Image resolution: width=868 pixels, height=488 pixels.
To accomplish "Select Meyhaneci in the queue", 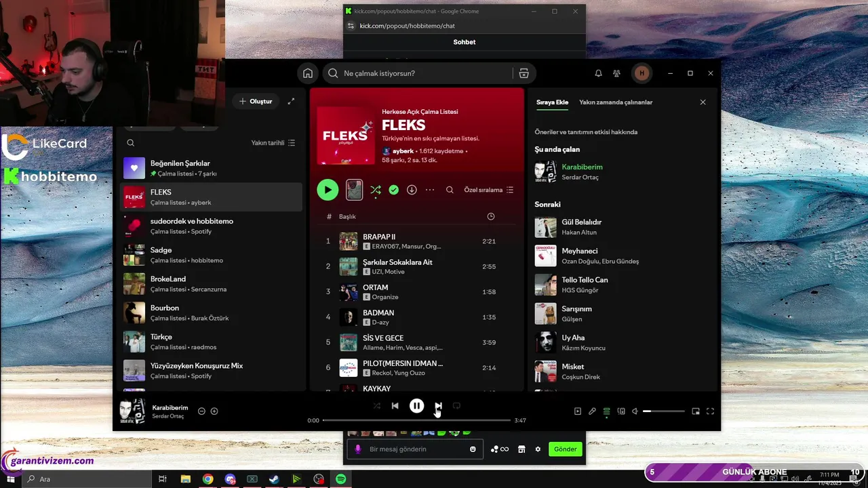I will click(620, 256).
